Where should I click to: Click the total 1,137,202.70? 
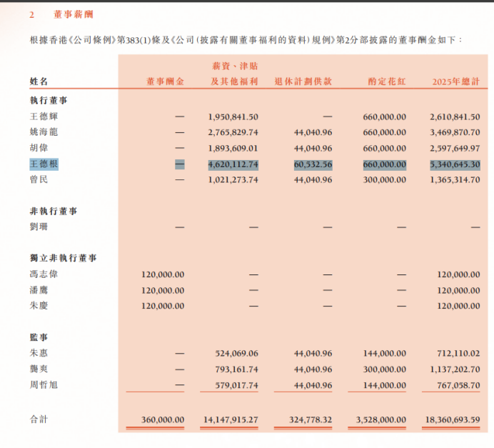pos(455,369)
